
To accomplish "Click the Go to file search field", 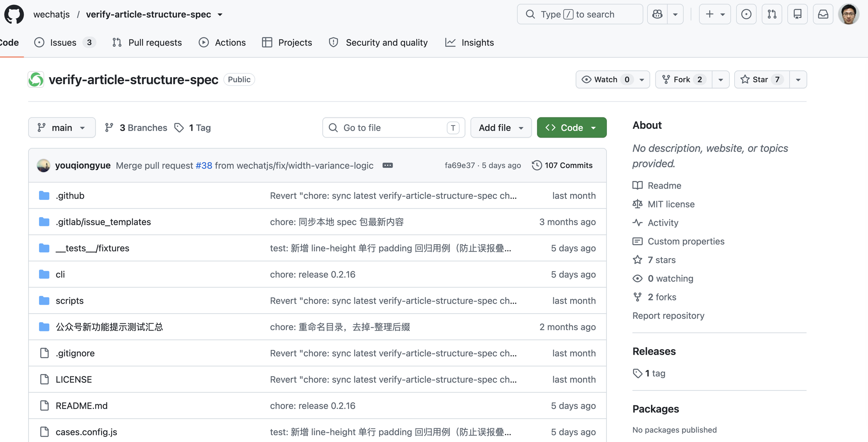I will 394,127.
